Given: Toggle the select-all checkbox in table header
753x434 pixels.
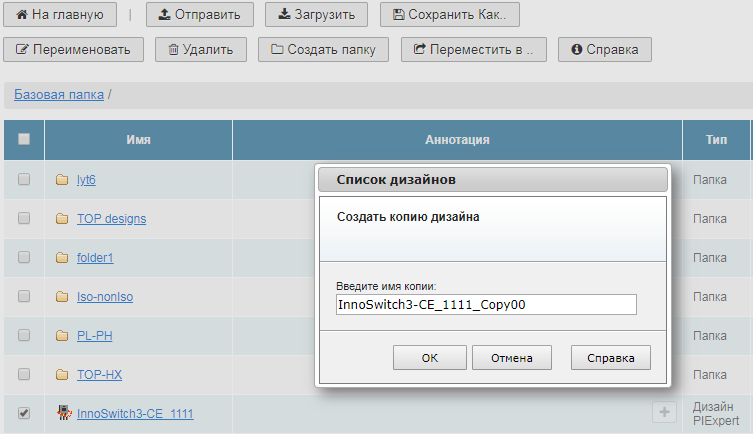Looking at the screenshot, I should pos(24,139).
